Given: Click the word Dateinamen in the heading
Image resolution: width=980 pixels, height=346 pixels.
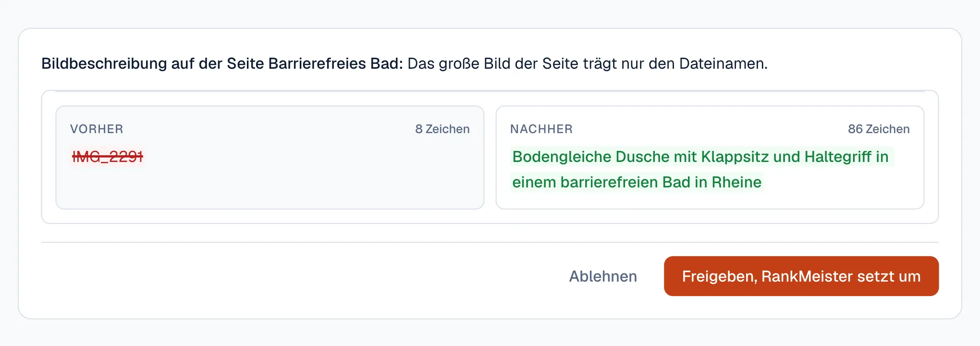Looking at the screenshot, I should [x=723, y=63].
